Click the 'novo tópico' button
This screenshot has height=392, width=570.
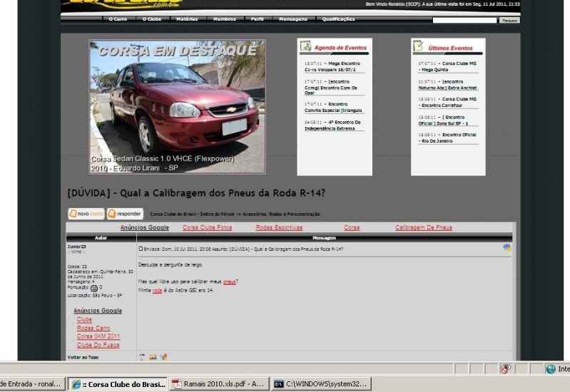[x=86, y=214]
